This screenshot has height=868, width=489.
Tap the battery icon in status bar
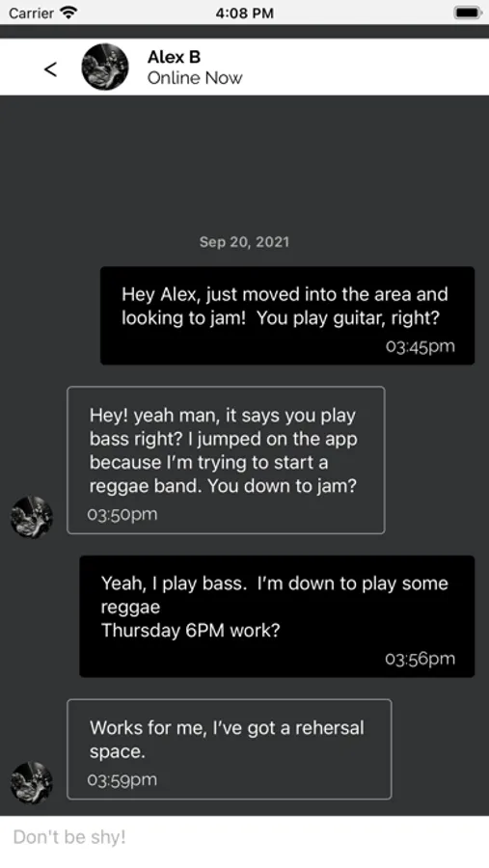tap(468, 13)
